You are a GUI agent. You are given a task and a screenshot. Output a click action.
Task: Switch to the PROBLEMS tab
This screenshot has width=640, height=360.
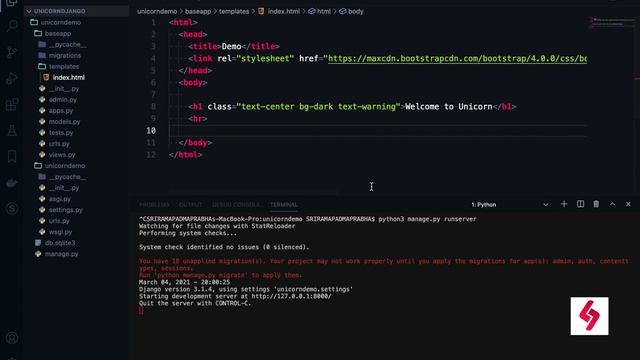tap(154, 204)
